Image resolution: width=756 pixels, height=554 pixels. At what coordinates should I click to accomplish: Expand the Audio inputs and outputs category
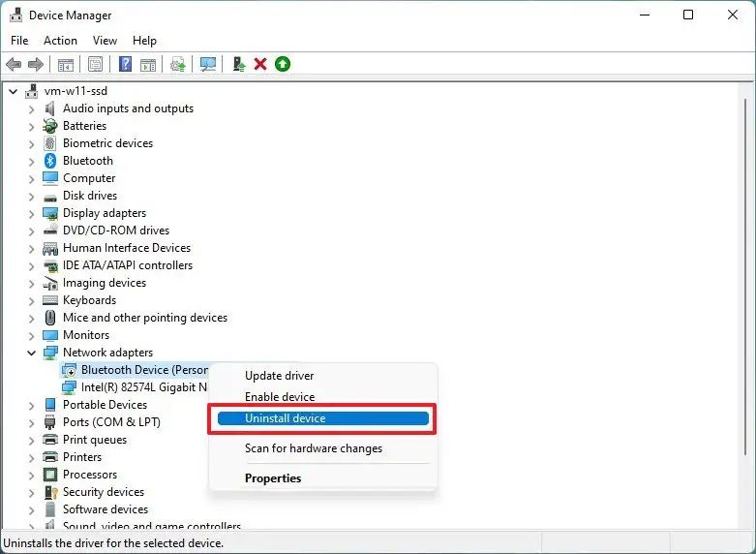pos(32,108)
